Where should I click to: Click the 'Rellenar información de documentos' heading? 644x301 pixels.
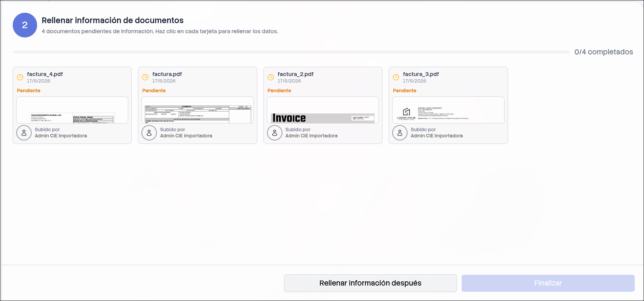(113, 20)
